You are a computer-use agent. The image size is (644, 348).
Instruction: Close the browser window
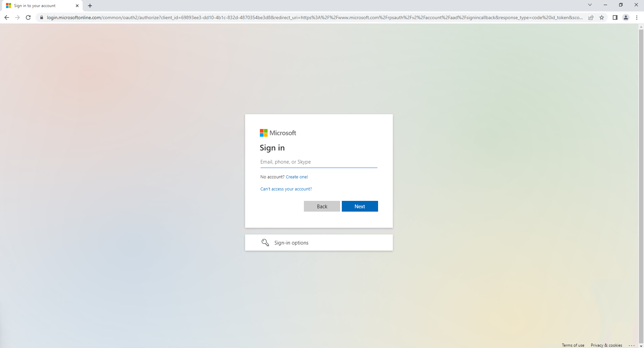coord(636,5)
